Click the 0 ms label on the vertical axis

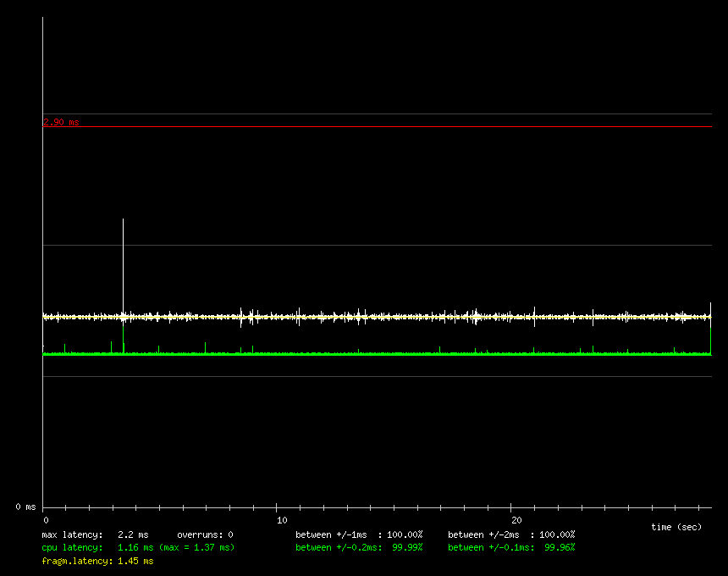click(25, 507)
